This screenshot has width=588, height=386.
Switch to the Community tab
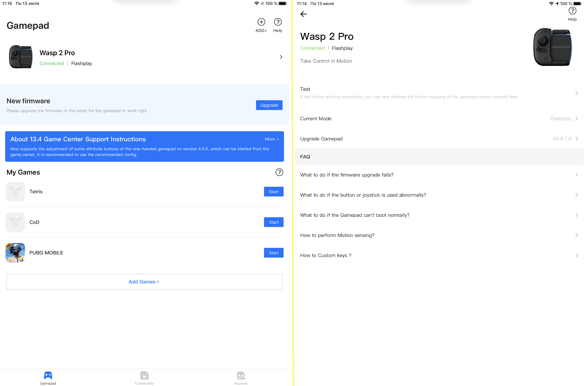pyautogui.click(x=144, y=378)
